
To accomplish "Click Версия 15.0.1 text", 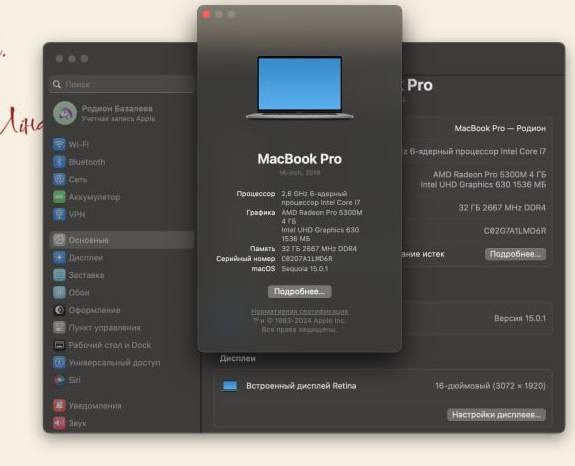I will click(520, 318).
